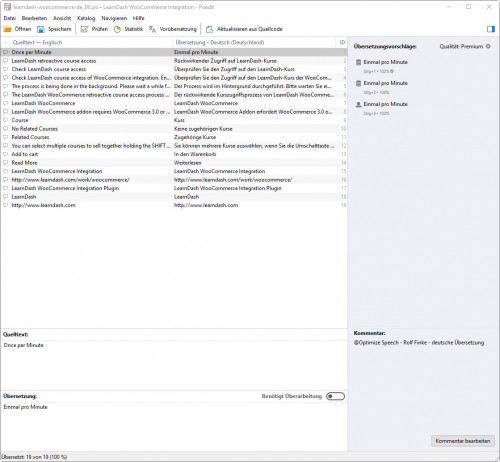This screenshot has height=462, width=500.
Task: Click translation 'Keine zugehörigen Kurse'
Action: [203, 129]
